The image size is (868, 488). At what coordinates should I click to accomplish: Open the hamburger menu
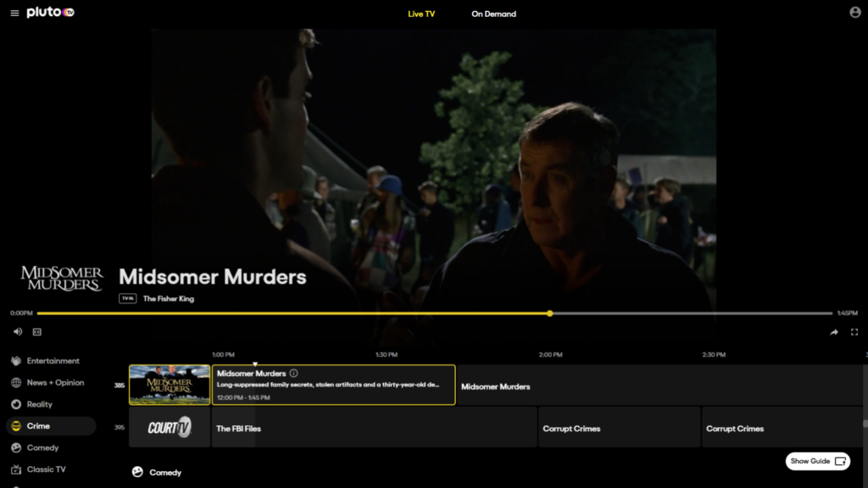(15, 13)
